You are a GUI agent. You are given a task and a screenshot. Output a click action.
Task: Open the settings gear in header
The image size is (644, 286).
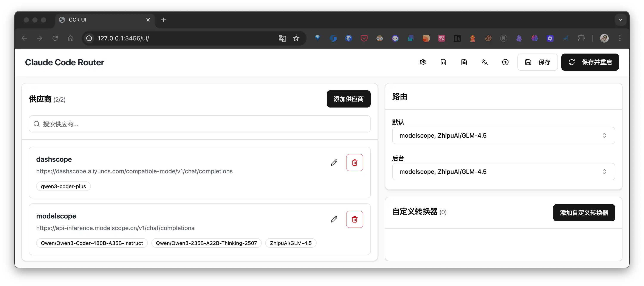pyautogui.click(x=423, y=62)
